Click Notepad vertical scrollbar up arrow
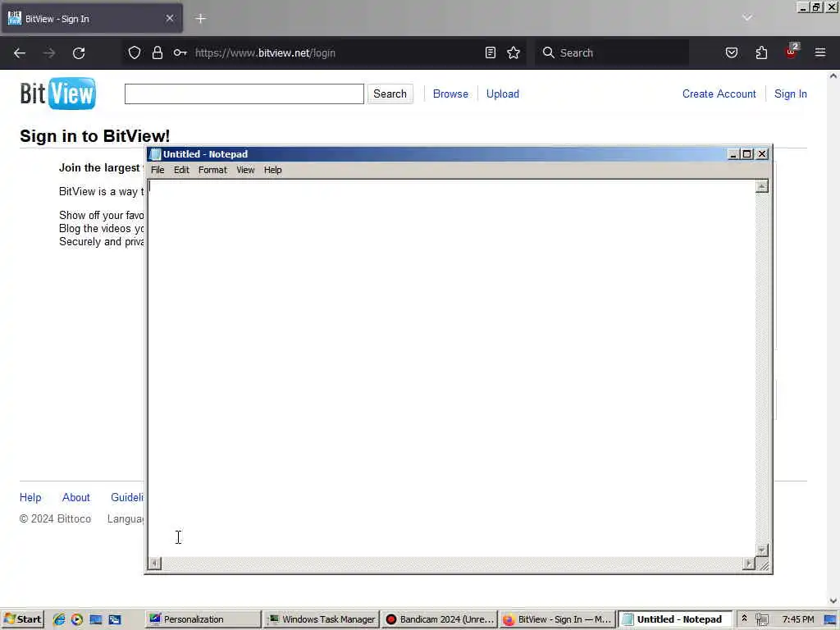Viewport: 840px width, 630px height. [x=762, y=186]
